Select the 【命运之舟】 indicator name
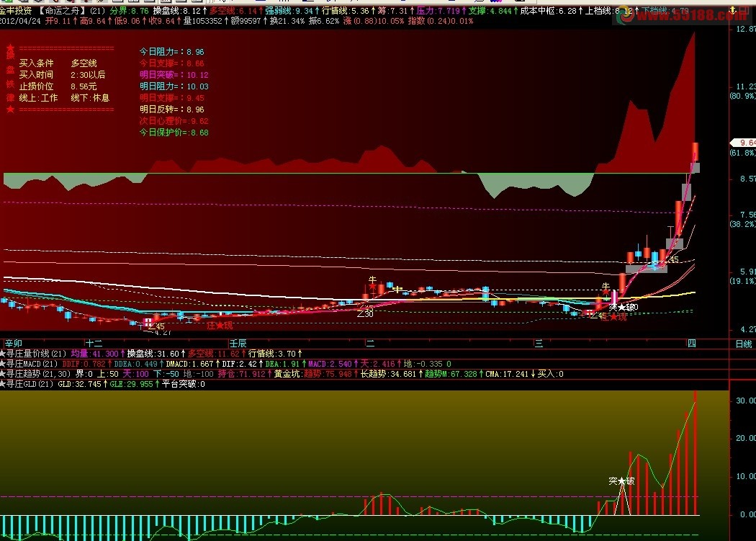The image size is (756, 541). (63, 11)
